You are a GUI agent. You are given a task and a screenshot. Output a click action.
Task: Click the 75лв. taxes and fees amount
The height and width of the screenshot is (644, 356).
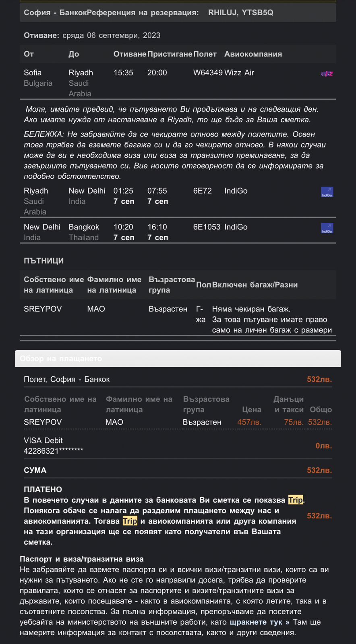pyautogui.click(x=294, y=422)
